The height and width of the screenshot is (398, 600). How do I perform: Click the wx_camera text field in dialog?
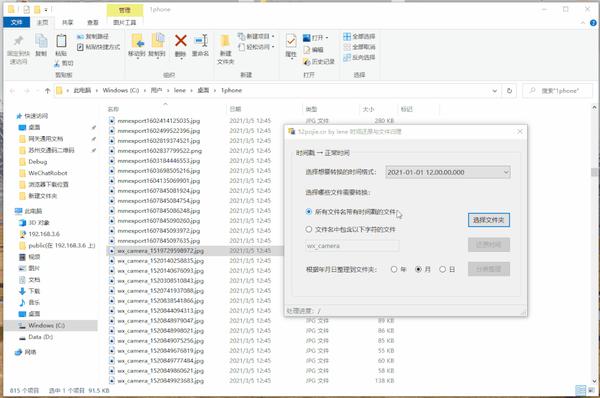[x=352, y=246]
